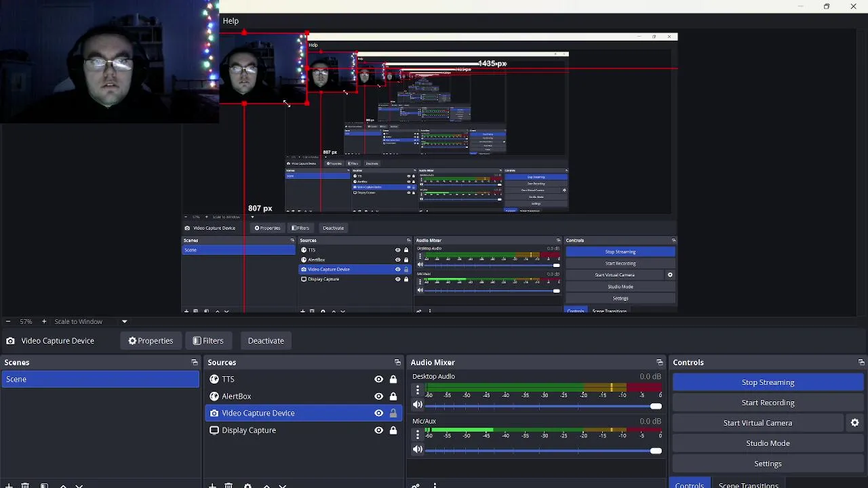This screenshot has width=868, height=488.
Task: Open Mic/Aux options menu (three dots)
Action: (418, 434)
